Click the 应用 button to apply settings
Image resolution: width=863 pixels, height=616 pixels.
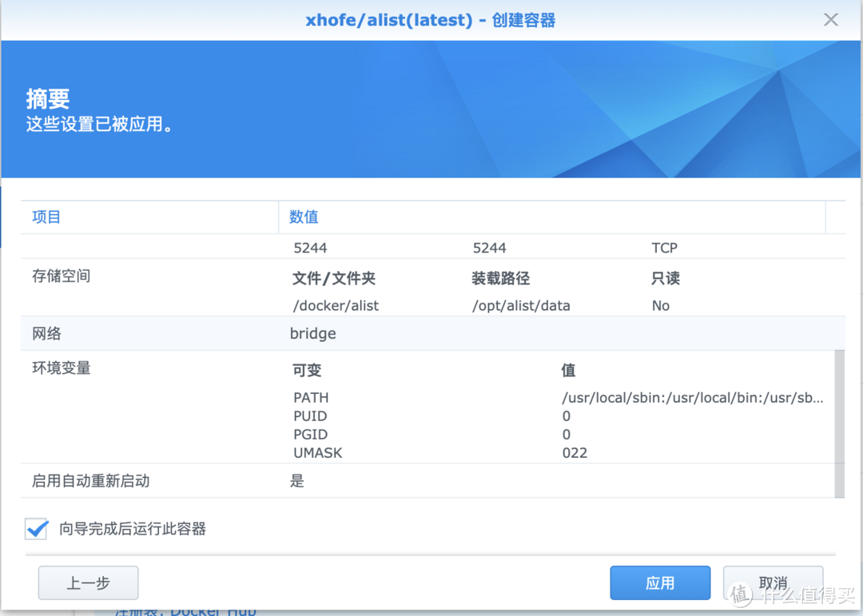pos(659,582)
